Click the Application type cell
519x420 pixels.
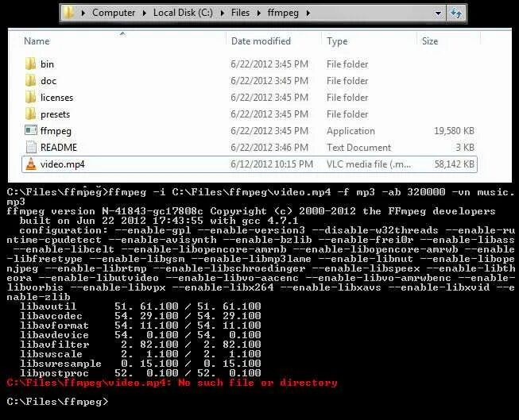pos(351,131)
